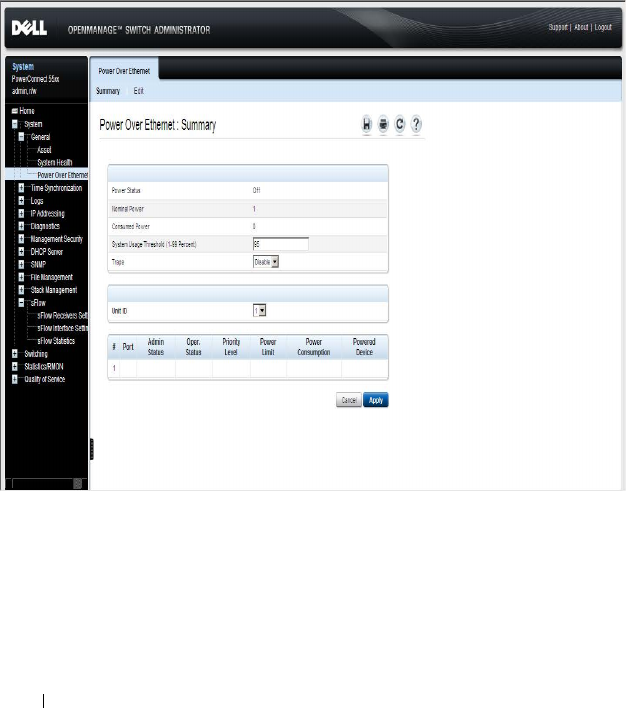Select Asset in the tree
Viewport: 641px width, 708px height.
click(44, 149)
